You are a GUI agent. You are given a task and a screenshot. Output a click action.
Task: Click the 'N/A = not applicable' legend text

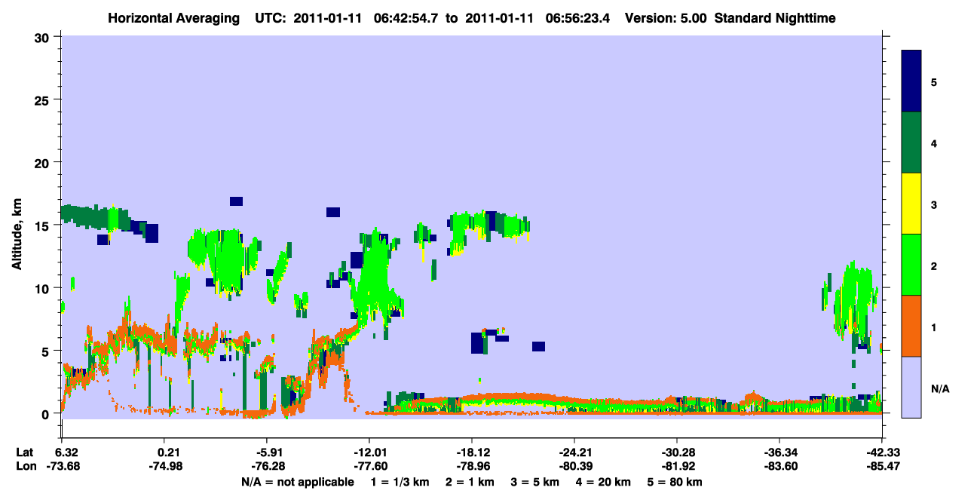(298, 482)
